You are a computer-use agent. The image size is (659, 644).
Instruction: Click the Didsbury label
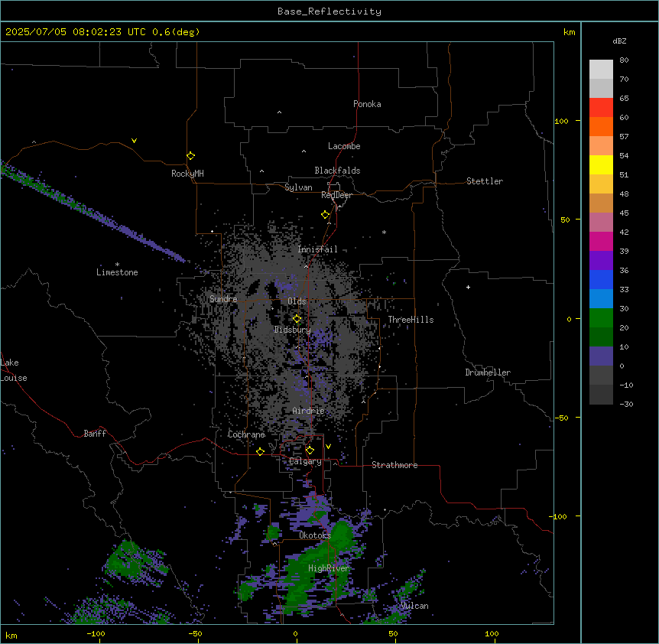(x=293, y=330)
